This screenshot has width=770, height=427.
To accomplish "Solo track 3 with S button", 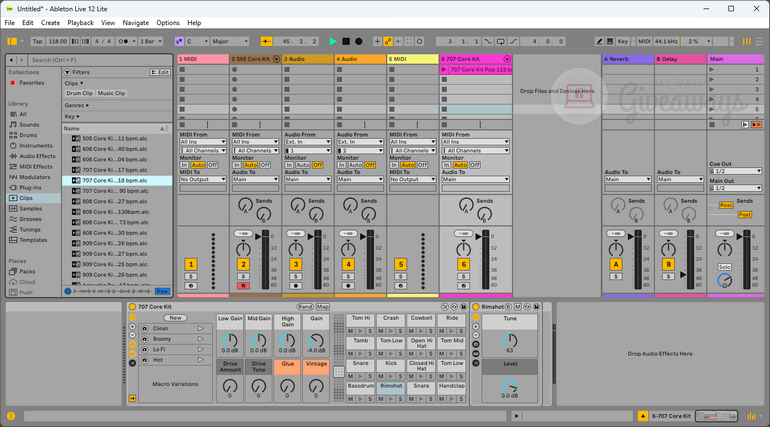I will pos(296,276).
